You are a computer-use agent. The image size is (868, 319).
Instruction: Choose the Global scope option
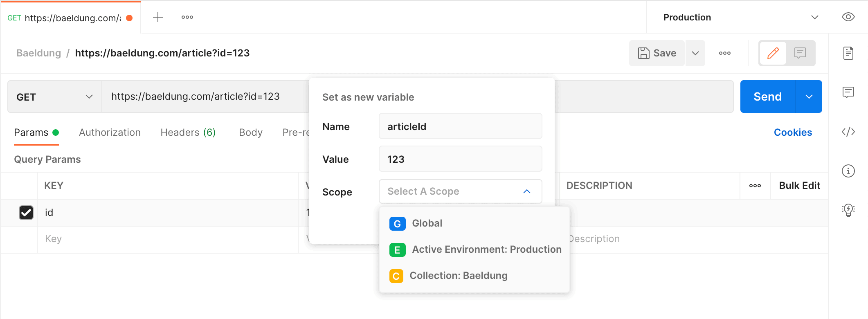[427, 223]
